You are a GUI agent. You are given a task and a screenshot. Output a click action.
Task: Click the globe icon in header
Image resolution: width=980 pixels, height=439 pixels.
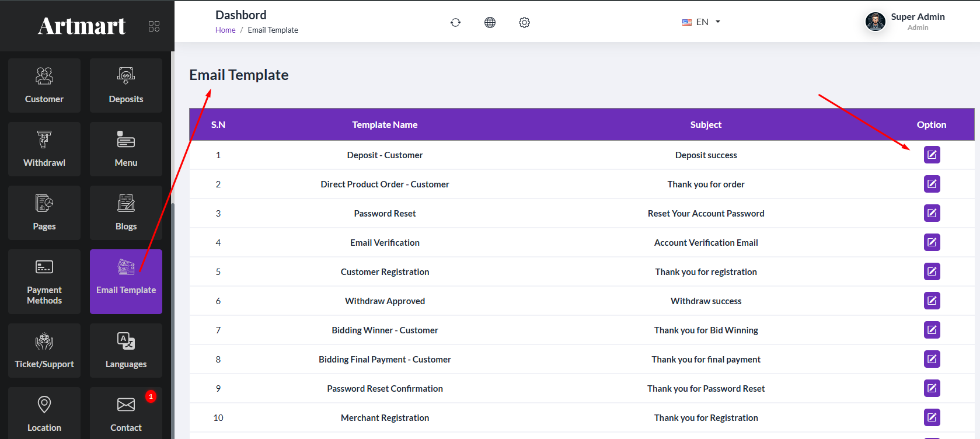490,22
